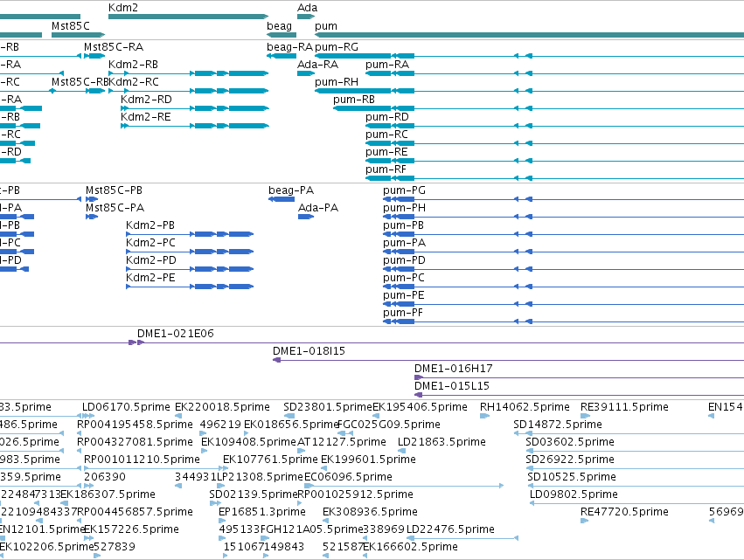744x560 pixels.
Task: Click the pum-RF transcript label
Action: click(386, 170)
